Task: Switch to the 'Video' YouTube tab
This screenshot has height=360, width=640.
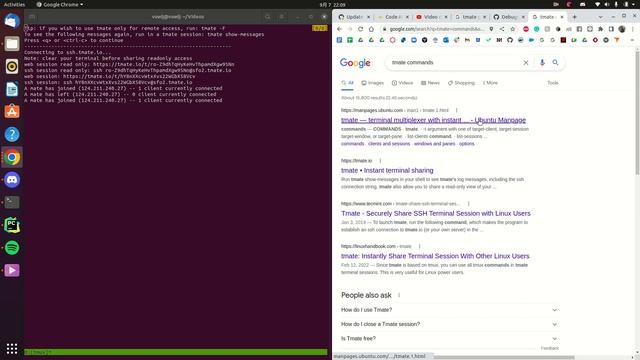Action: 431,17
